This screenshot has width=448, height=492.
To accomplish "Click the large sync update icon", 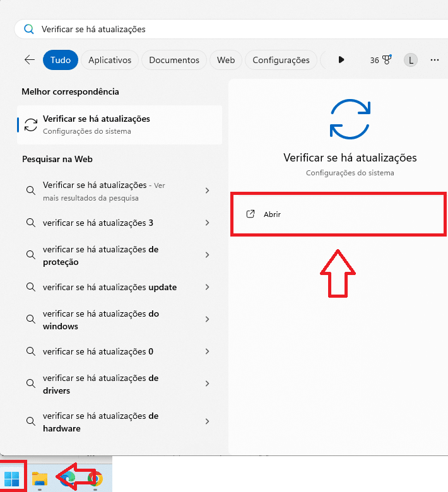I will coord(350,119).
